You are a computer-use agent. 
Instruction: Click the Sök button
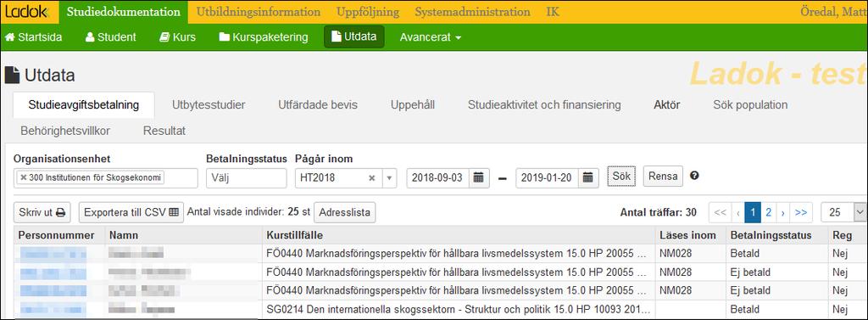[621, 176]
